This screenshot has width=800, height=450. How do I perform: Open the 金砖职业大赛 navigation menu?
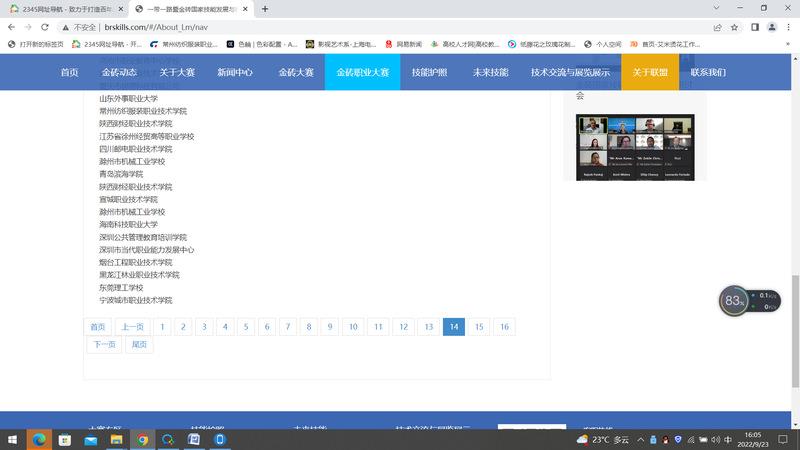(x=362, y=72)
